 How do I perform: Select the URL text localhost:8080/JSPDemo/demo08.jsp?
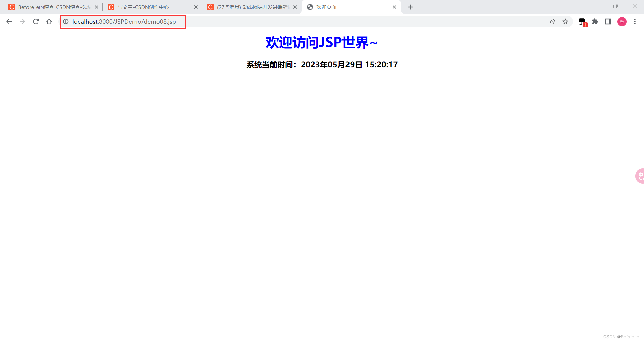pos(124,22)
